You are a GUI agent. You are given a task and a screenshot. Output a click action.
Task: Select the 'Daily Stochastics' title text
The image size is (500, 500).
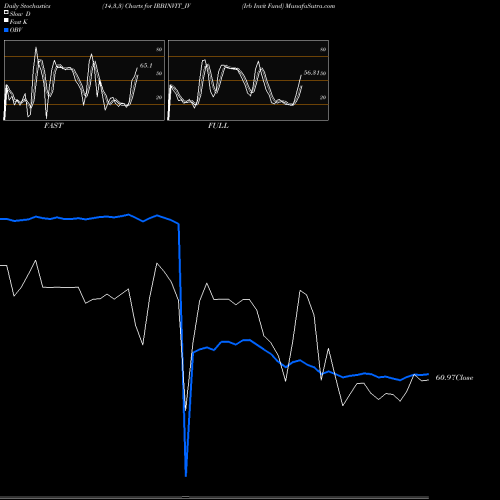[27, 6]
